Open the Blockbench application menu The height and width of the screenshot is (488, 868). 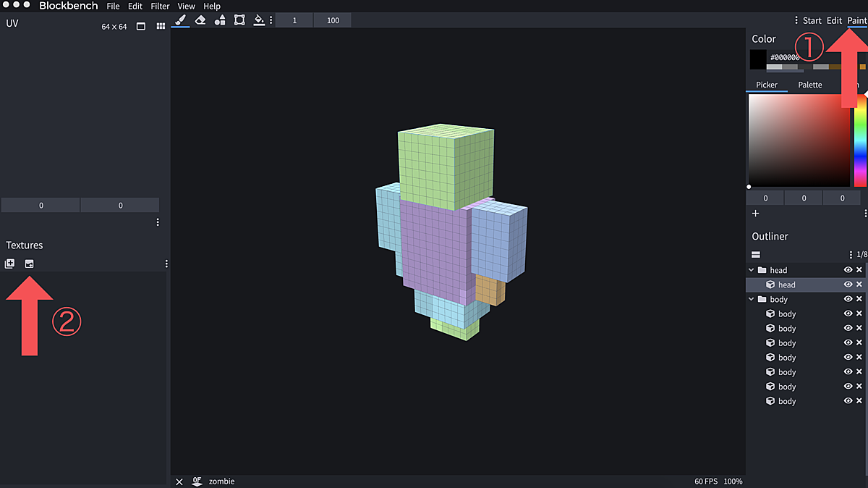tap(68, 6)
